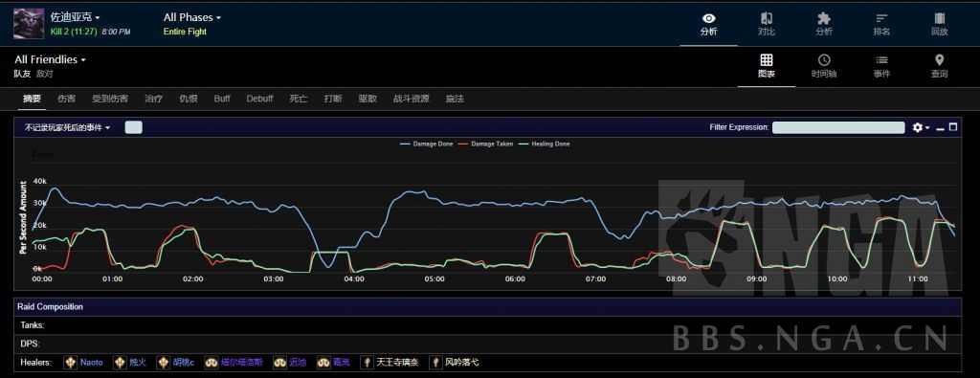The width and height of the screenshot is (980, 378).
Task: Click the Entire Fight label
Action: (185, 32)
